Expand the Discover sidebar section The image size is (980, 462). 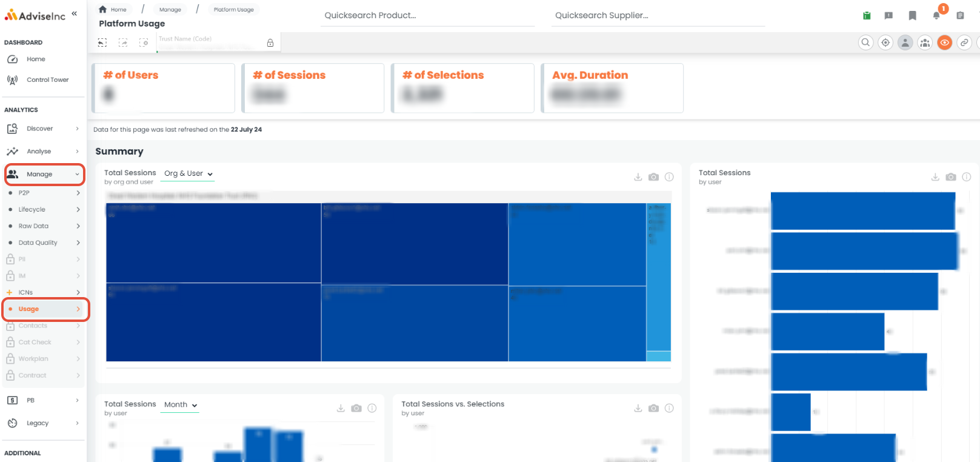[43, 129]
